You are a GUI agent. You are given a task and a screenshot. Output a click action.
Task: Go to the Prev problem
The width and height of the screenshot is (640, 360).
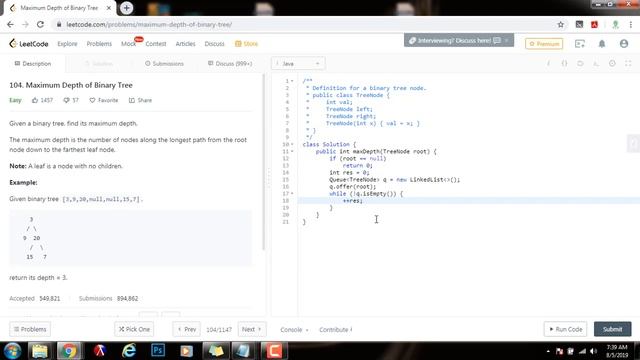tap(187, 329)
